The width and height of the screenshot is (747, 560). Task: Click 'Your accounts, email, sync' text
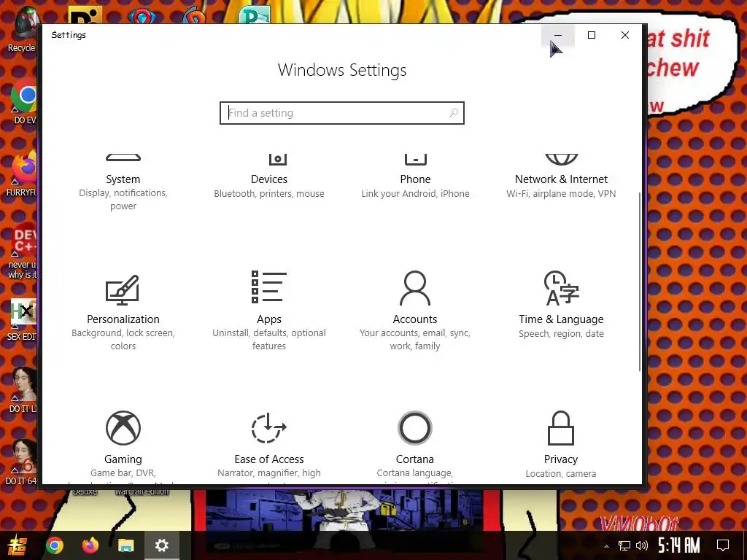(x=414, y=332)
